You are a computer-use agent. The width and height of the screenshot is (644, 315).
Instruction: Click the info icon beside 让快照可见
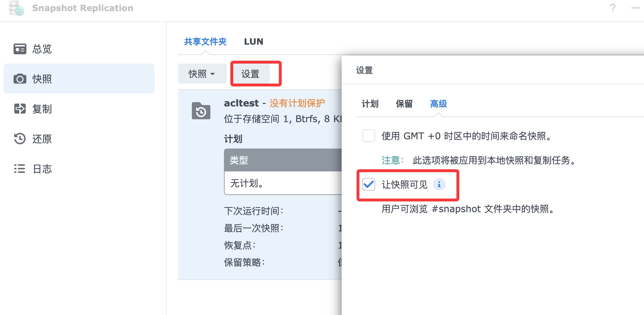(x=439, y=185)
